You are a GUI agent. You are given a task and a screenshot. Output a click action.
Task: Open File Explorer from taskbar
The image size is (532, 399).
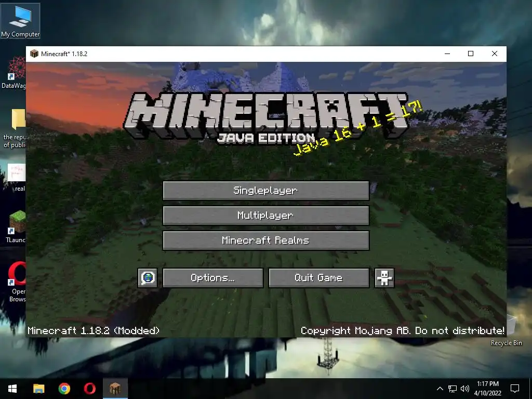pos(38,389)
